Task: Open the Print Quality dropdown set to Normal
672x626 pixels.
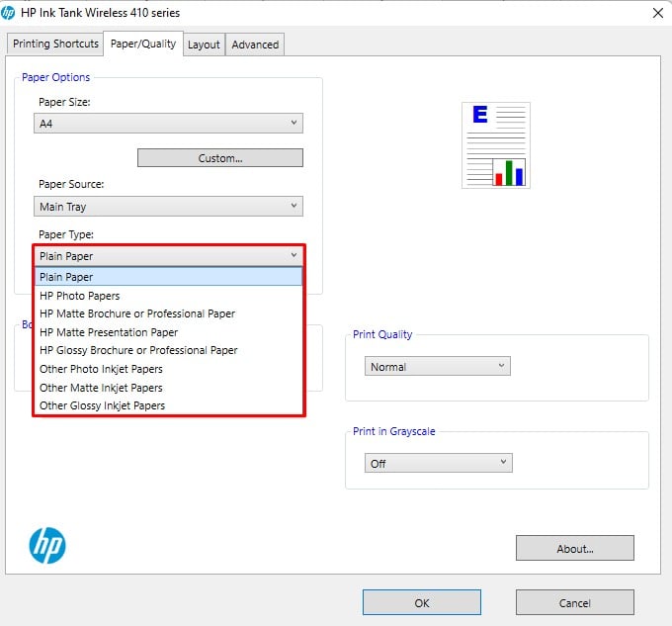Action: click(438, 366)
